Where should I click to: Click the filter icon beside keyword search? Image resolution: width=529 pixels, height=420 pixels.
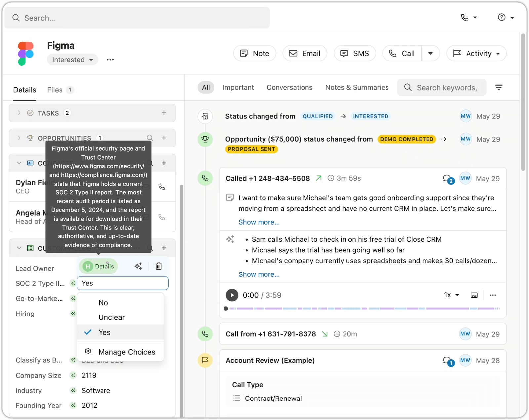pyautogui.click(x=499, y=87)
